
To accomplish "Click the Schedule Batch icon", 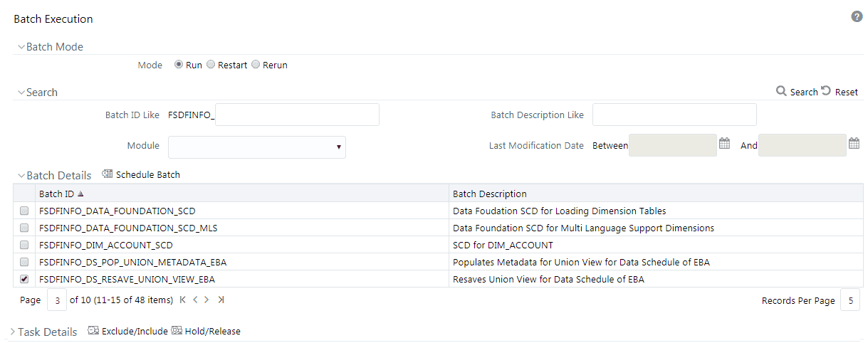I will click(x=108, y=174).
